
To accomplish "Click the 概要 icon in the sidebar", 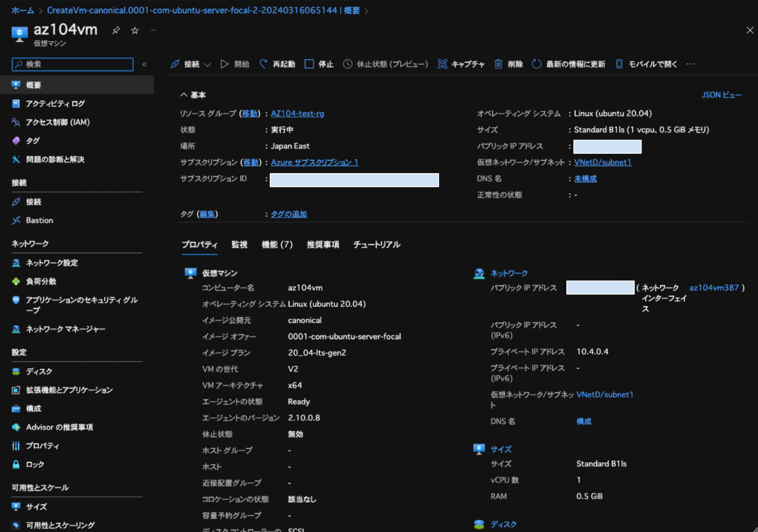I will point(16,85).
